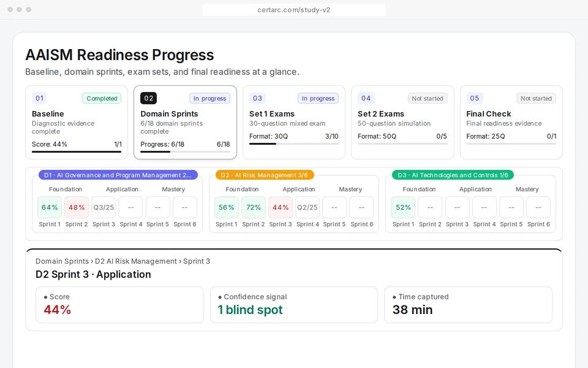Open the 05 Final Check card
The height and width of the screenshot is (368, 588).
click(511, 123)
